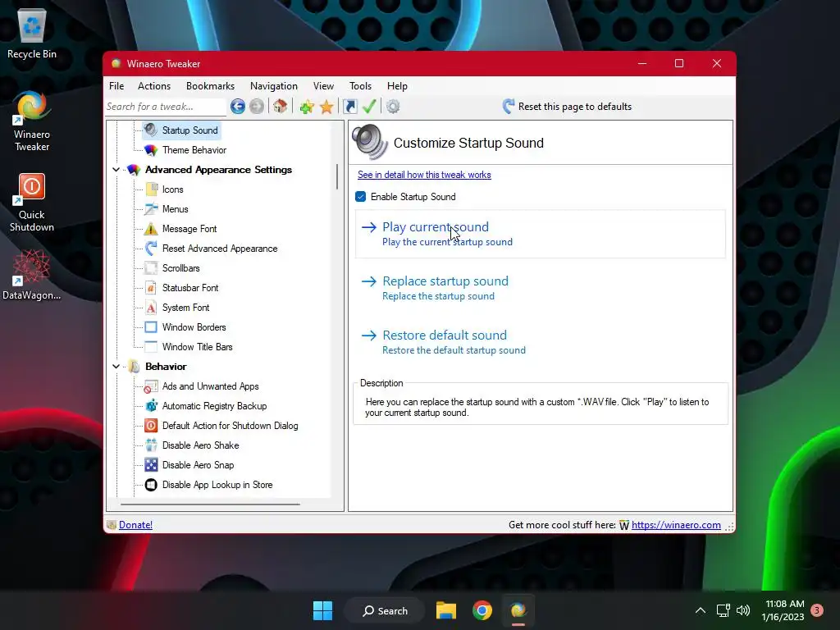Open File Explorer from the taskbar
This screenshot has height=630, width=840.
(445, 610)
